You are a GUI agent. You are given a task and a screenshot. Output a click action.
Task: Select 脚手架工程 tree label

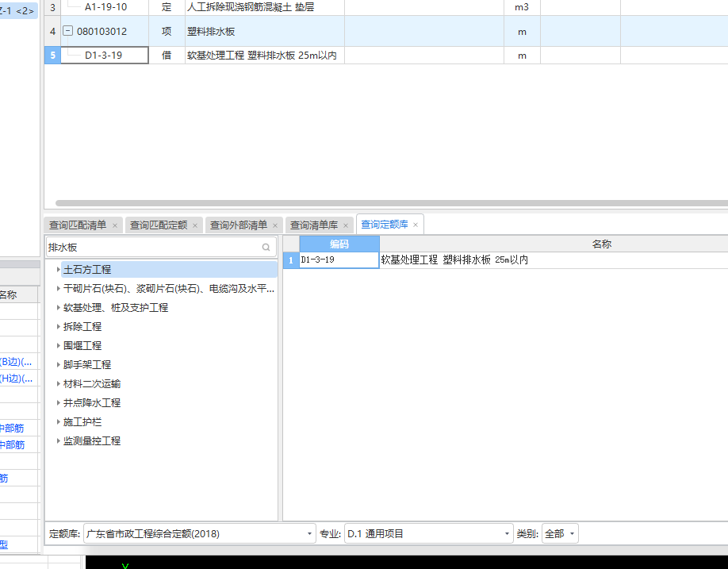pos(87,364)
